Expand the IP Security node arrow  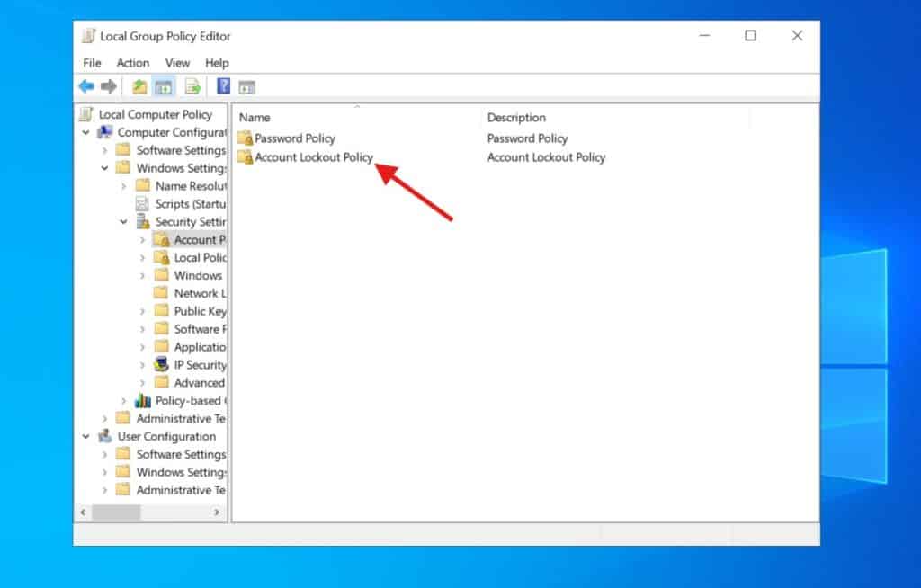point(142,365)
